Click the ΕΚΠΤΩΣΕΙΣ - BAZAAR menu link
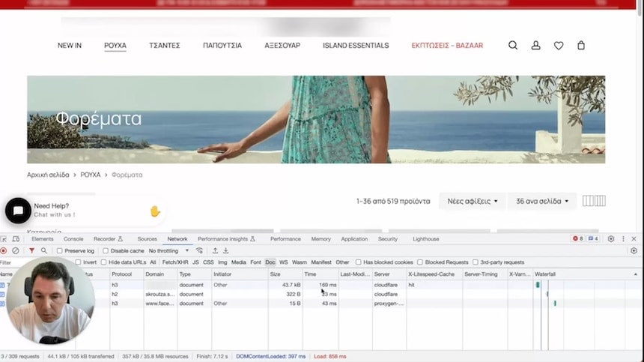 click(x=447, y=46)
